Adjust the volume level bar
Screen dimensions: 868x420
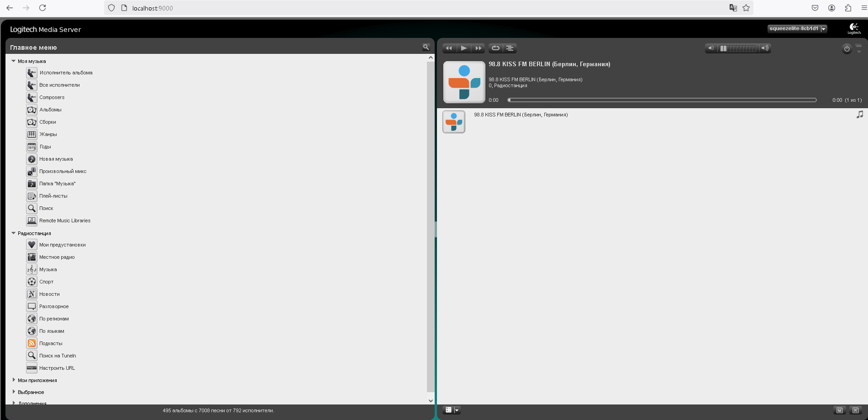click(x=737, y=48)
